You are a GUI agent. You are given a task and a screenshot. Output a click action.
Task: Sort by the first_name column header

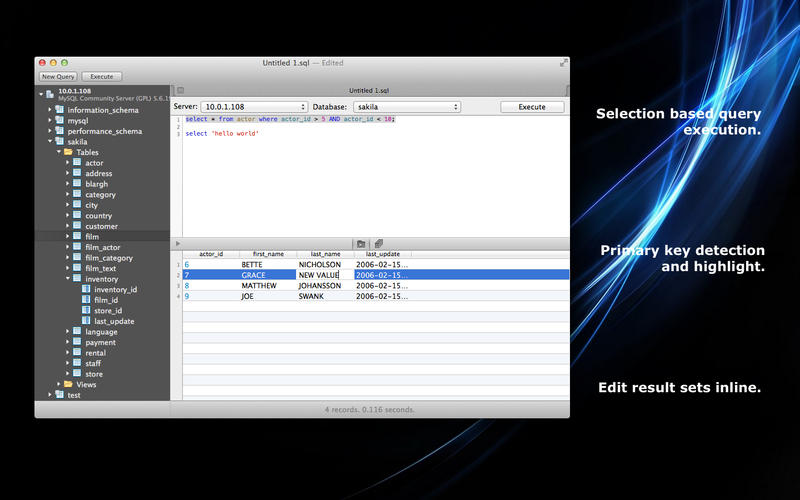(268, 254)
